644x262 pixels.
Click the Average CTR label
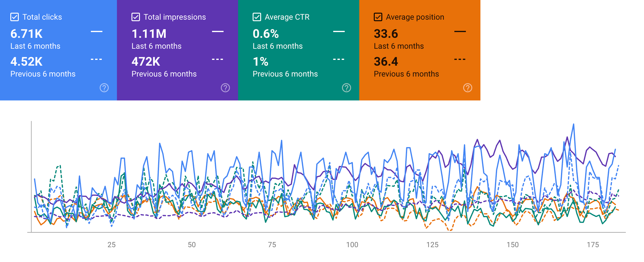(x=287, y=17)
